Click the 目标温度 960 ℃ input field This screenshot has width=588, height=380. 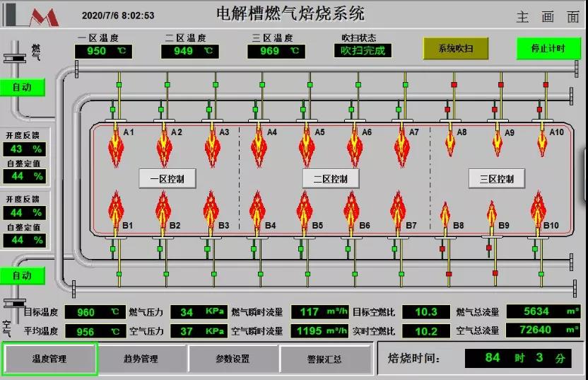[95, 312]
